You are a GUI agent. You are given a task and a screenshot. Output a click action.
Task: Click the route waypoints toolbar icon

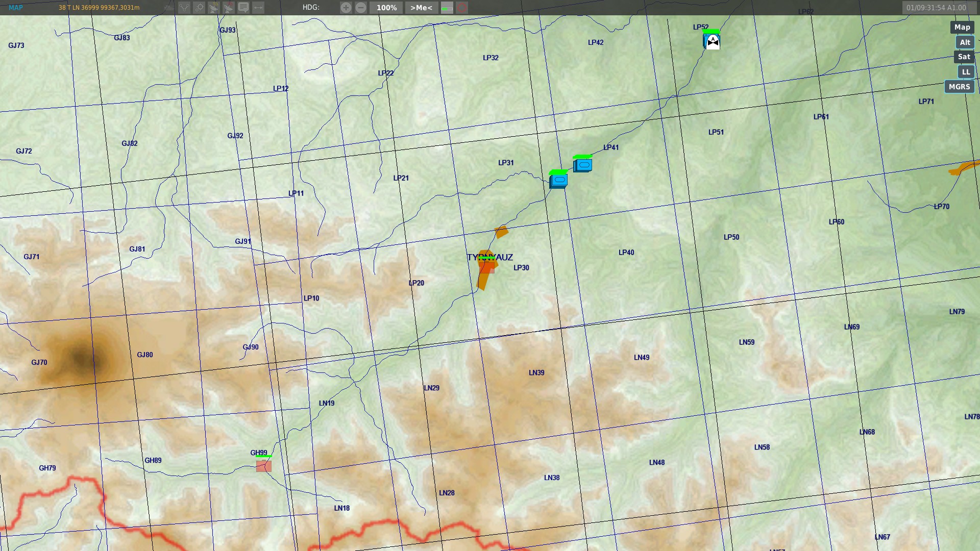(184, 8)
